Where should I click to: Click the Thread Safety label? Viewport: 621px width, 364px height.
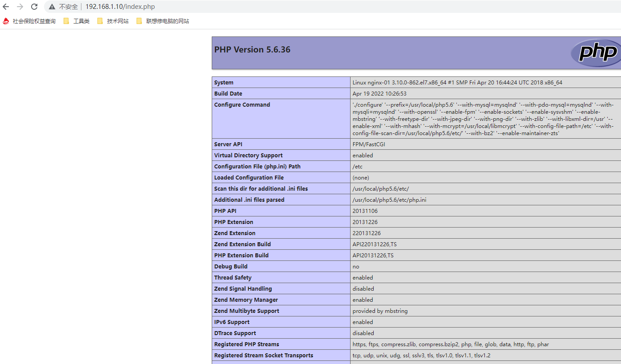click(233, 278)
